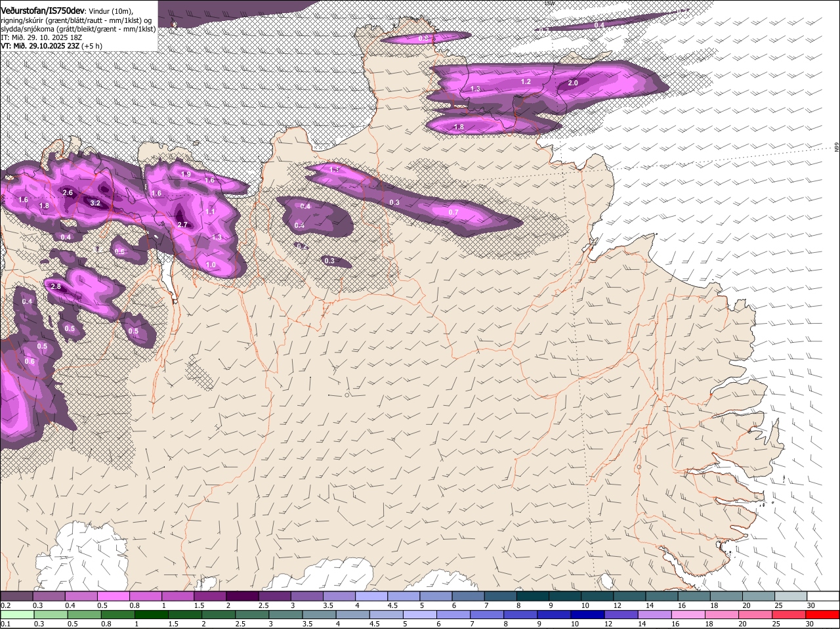
Task: Click the snow legend swatch between 1.5 and 2
Action: click(x=210, y=596)
